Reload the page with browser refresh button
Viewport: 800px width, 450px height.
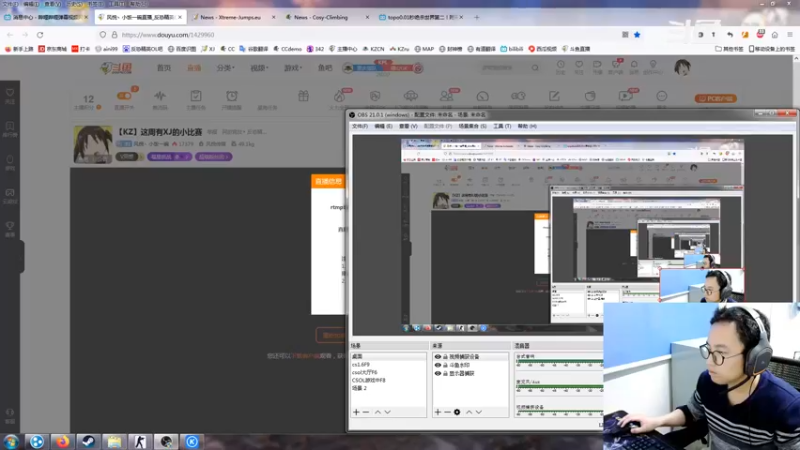pos(40,35)
